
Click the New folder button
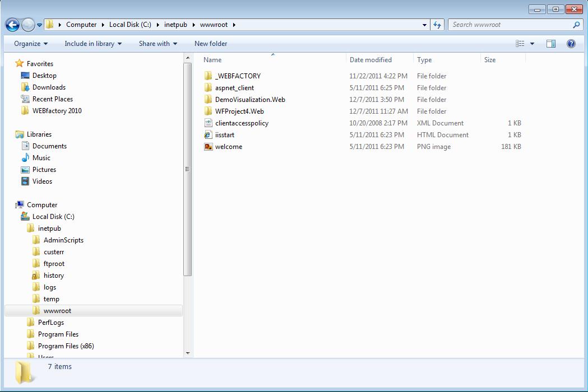click(211, 44)
